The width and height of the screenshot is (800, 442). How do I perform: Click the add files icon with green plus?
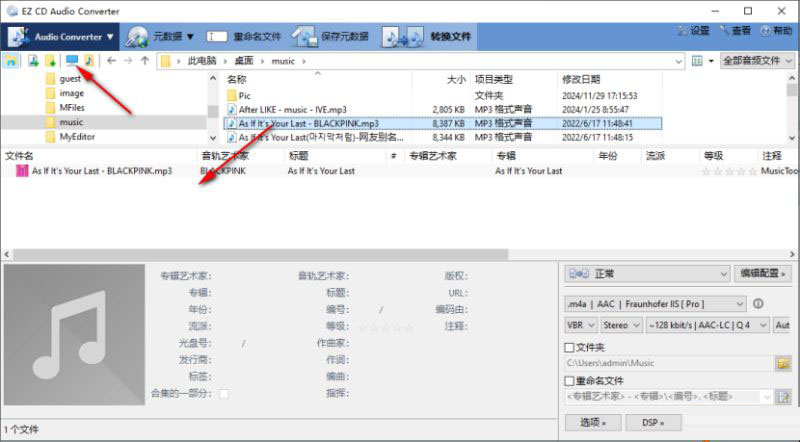pyautogui.click(x=33, y=61)
